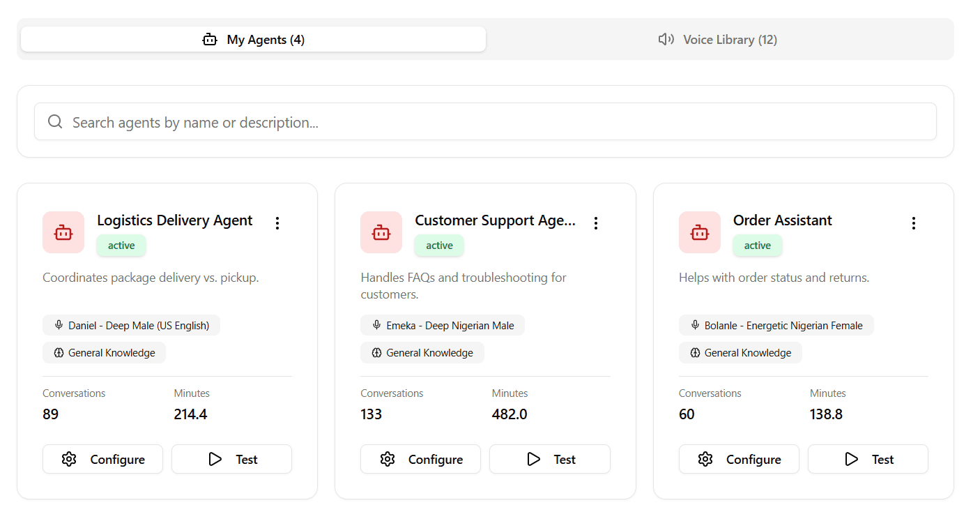
Task: Test the Customer Support Agent
Action: (549, 459)
